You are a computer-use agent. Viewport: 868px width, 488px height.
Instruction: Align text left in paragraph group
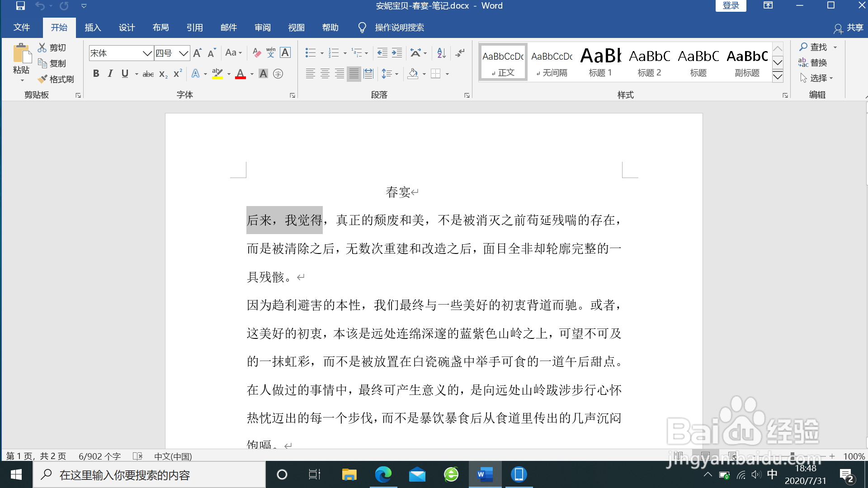[311, 74]
